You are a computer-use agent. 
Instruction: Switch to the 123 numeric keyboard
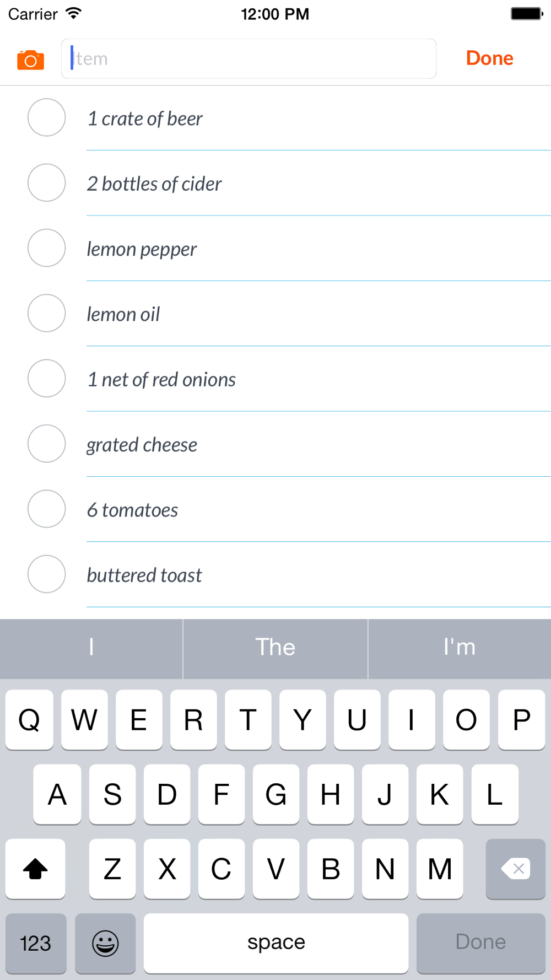pos(36,943)
